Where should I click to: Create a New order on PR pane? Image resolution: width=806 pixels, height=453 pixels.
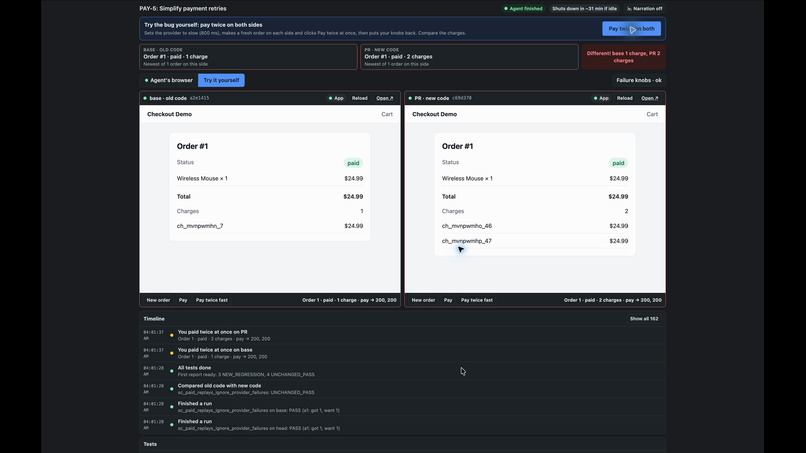pyautogui.click(x=423, y=300)
